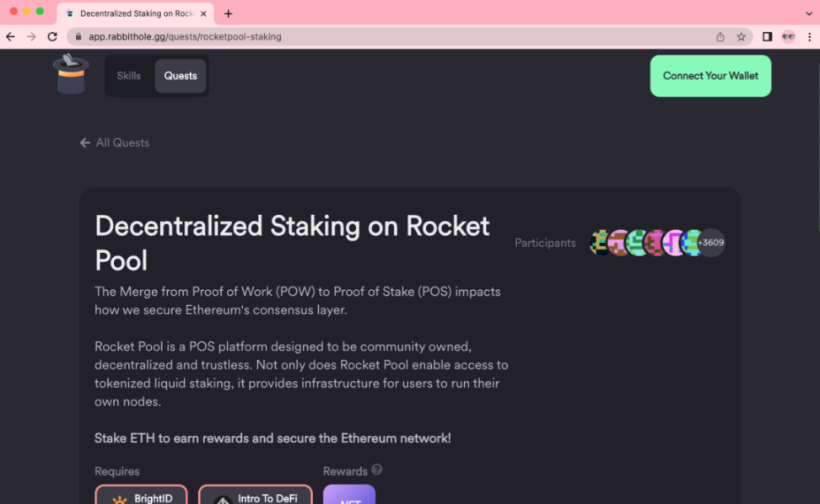Screen dimensions: 820x504
Task: Switch to the Skills tab
Action: pyautogui.click(x=128, y=76)
